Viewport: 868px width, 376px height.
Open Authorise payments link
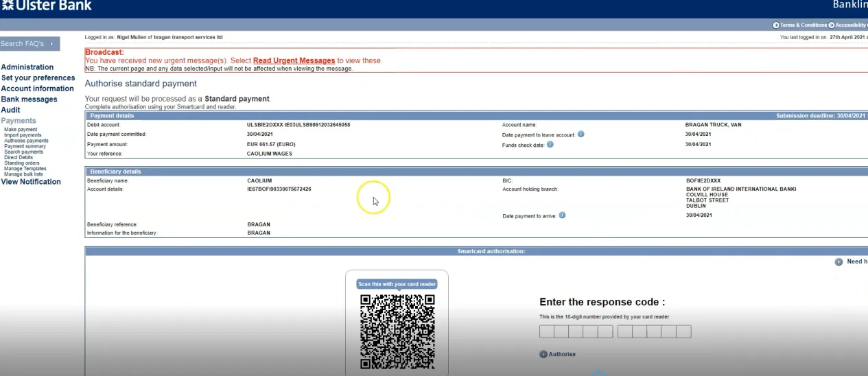click(x=26, y=141)
